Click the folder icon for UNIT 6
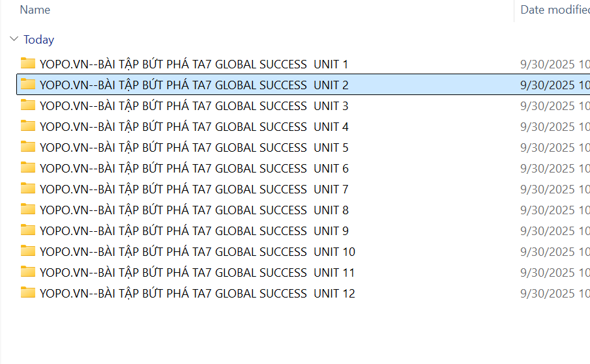The image size is (590, 364). click(x=27, y=167)
